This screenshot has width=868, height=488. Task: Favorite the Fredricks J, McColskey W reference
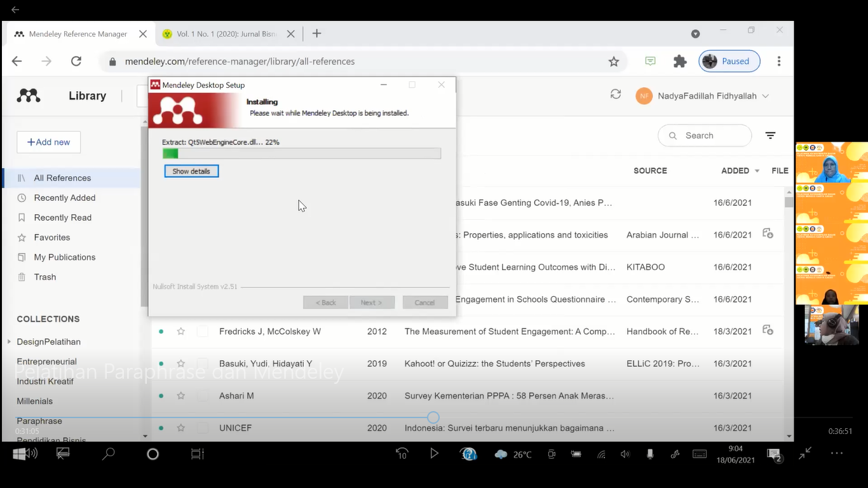(181, 331)
